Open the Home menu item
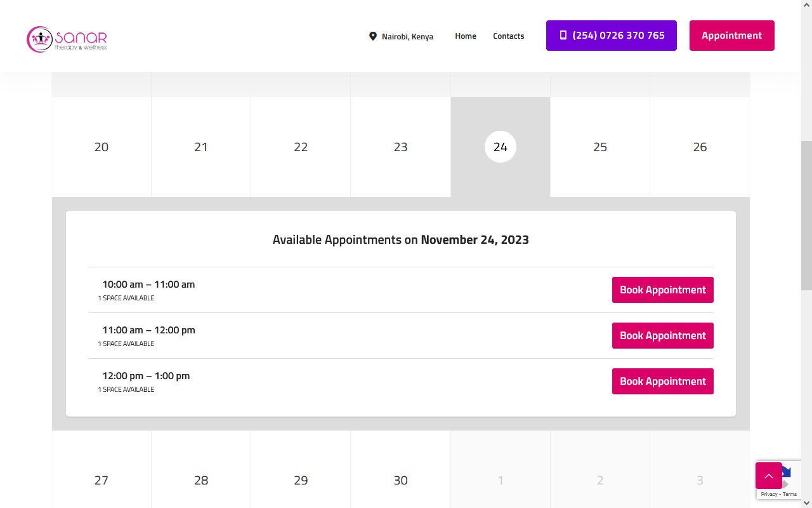This screenshot has width=812, height=508. point(466,36)
